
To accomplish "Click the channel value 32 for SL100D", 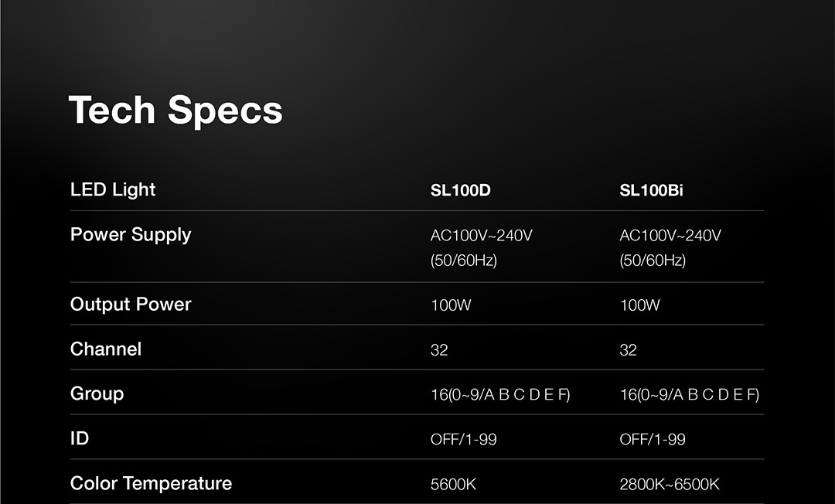I will 439,350.
